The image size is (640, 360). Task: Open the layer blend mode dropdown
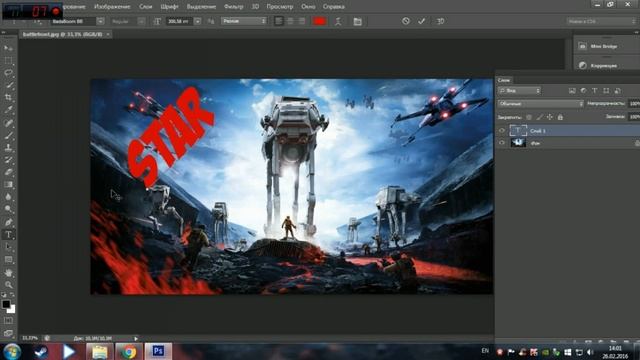pos(541,104)
